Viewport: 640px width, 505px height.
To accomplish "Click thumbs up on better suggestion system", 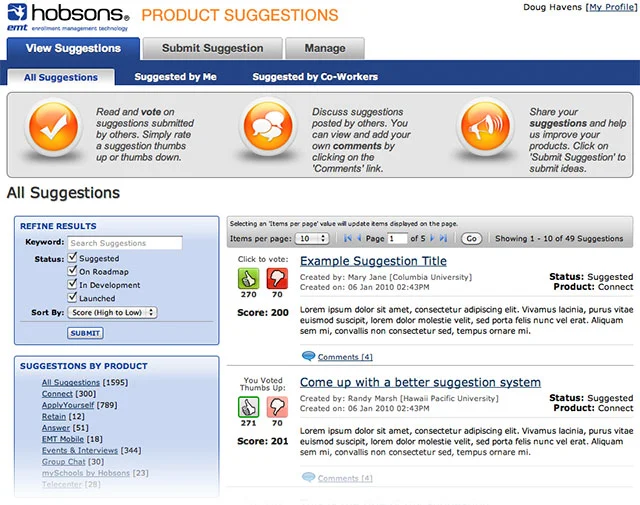I will pos(249,407).
